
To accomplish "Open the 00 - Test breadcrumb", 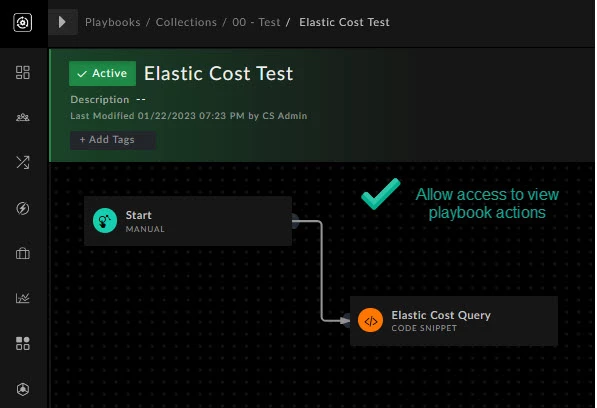I will [x=256, y=22].
